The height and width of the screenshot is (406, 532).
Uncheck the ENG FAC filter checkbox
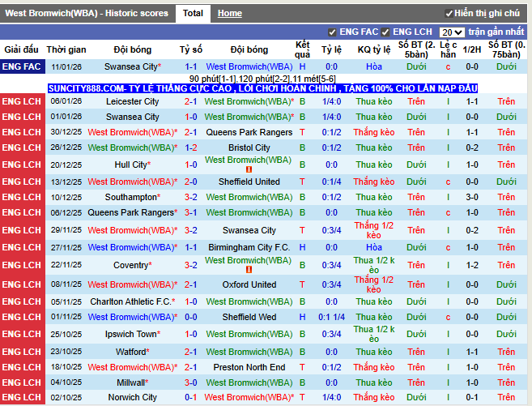click(x=332, y=32)
